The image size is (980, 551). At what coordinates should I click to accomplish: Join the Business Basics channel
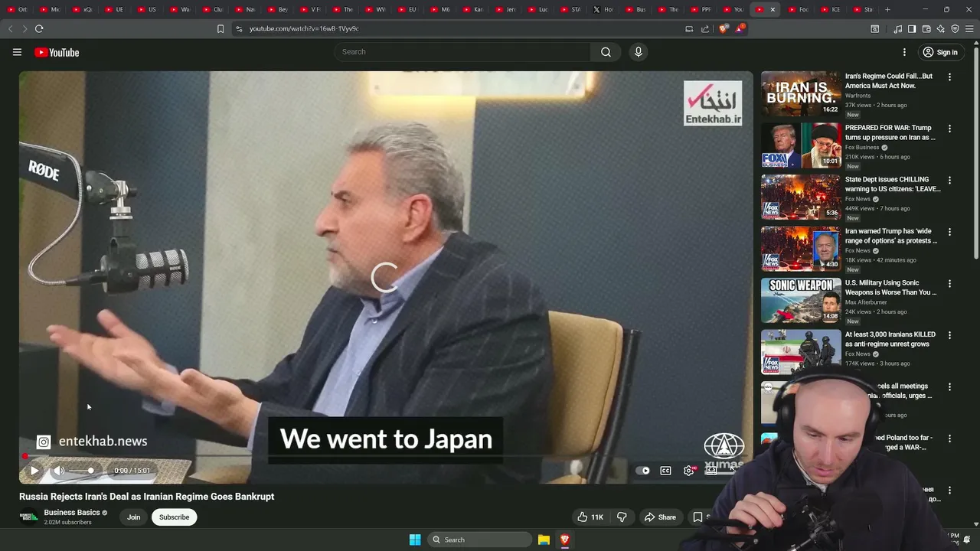133,517
